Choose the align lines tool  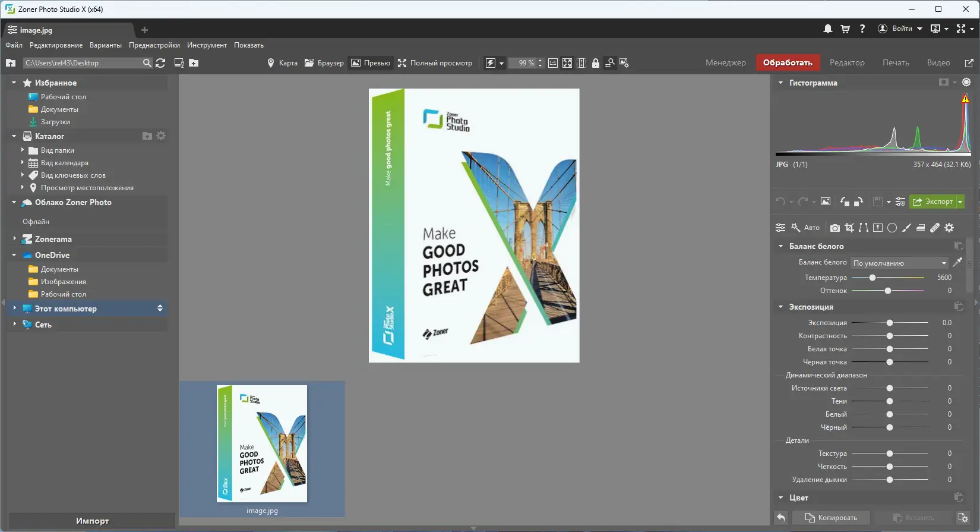[864, 228]
